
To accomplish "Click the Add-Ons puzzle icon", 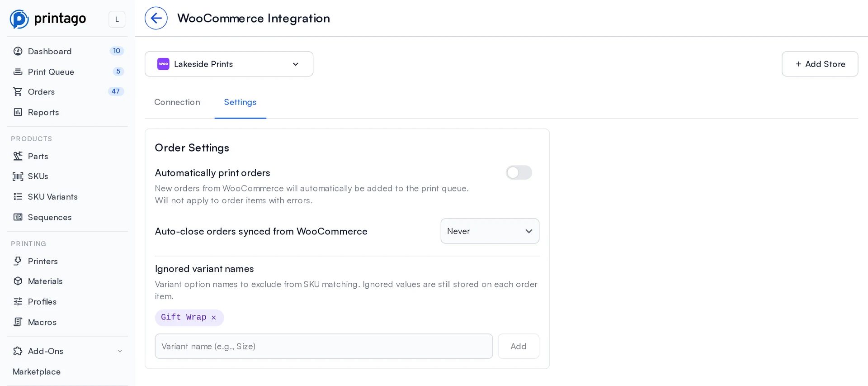I will coord(18,351).
